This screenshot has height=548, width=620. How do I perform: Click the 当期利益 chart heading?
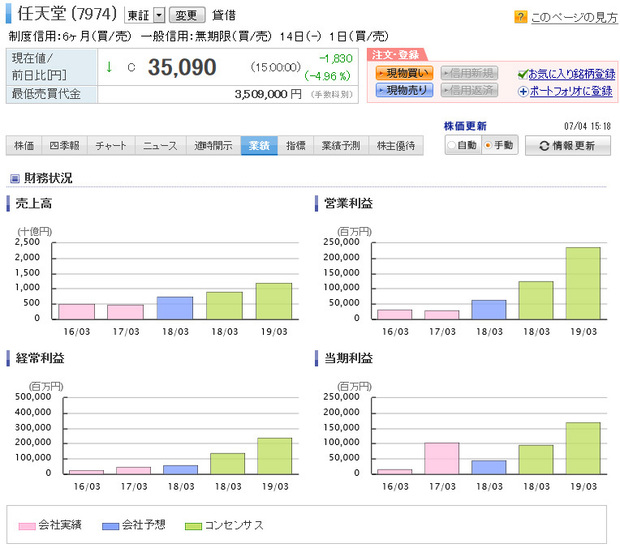click(348, 358)
